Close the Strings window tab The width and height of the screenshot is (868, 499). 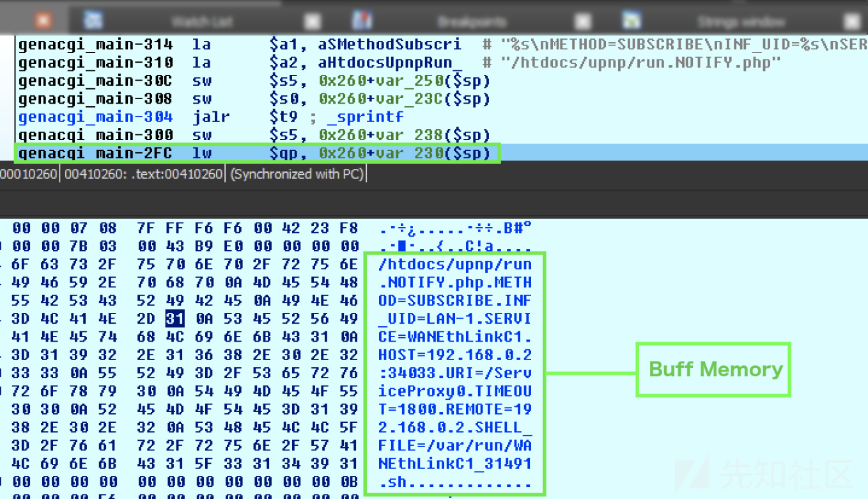pyautogui.click(x=852, y=22)
